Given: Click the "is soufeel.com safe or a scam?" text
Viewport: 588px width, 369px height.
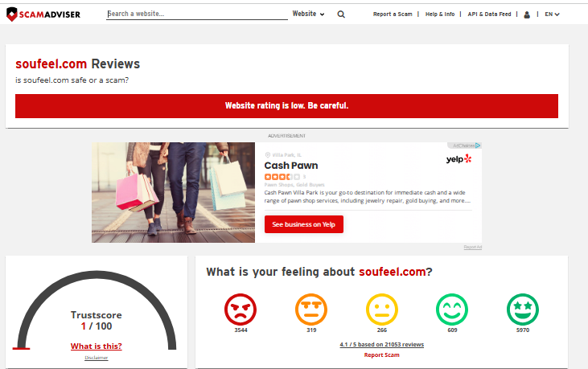Looking at the screenshot, I should (72, 80).
